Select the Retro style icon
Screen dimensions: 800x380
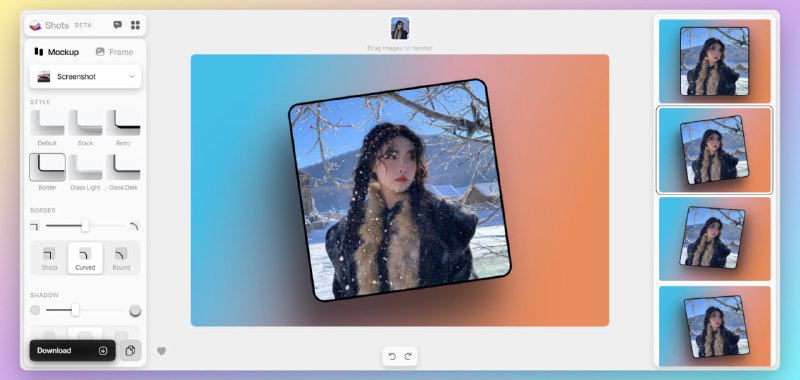click(123, 123)
